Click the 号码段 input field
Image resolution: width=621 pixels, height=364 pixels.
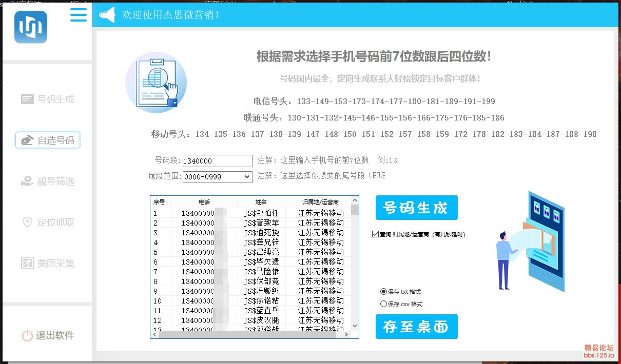tap(218, 161)
